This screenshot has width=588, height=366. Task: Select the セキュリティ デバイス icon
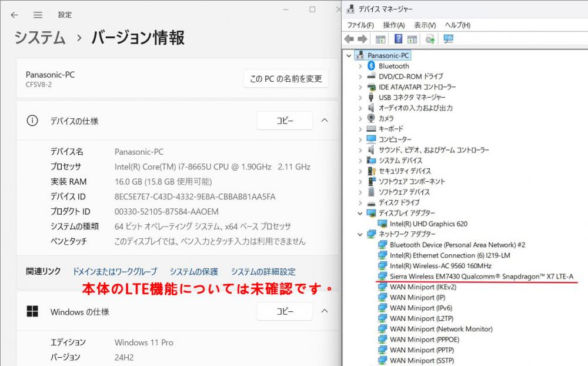tap(371, 171)
